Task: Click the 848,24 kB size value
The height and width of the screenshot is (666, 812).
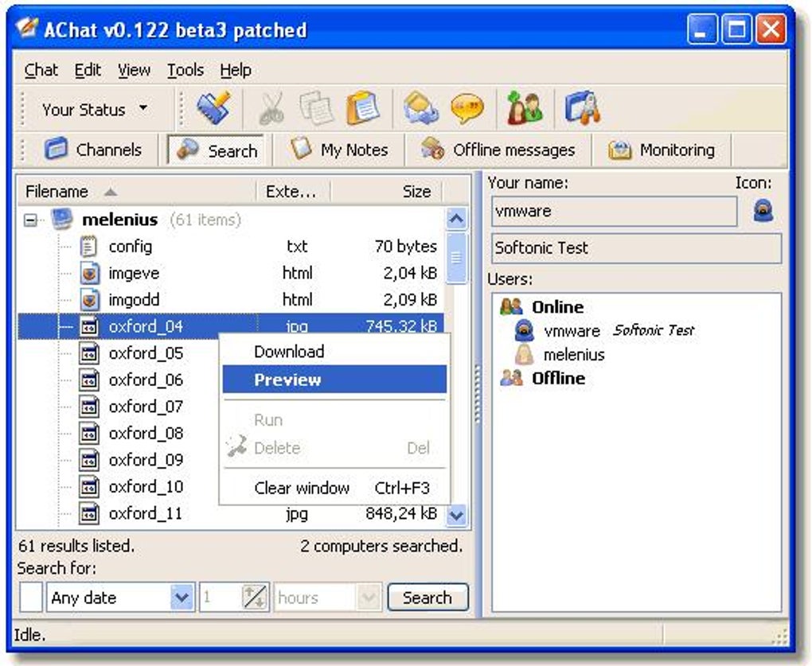Action: click(401, 512)
